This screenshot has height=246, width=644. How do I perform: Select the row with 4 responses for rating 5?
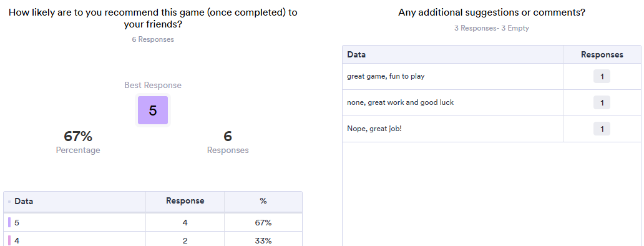[x=153, y=223]
